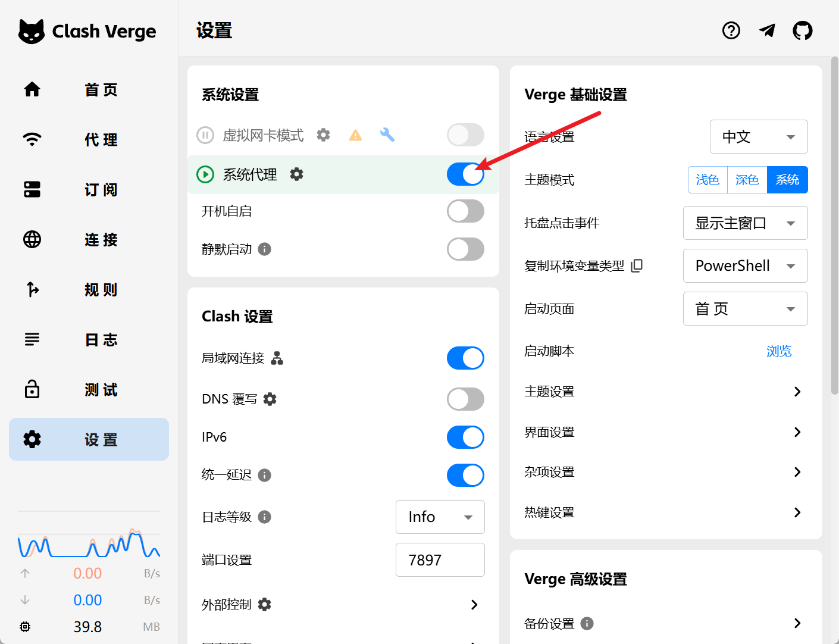Click the download speed value 0.00

(87, 600)
